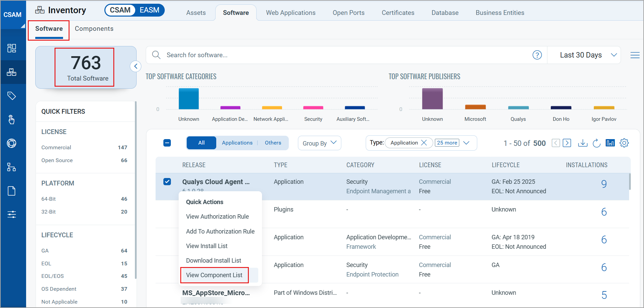Download the software list
644x308 pixels.
coord(583,143)
